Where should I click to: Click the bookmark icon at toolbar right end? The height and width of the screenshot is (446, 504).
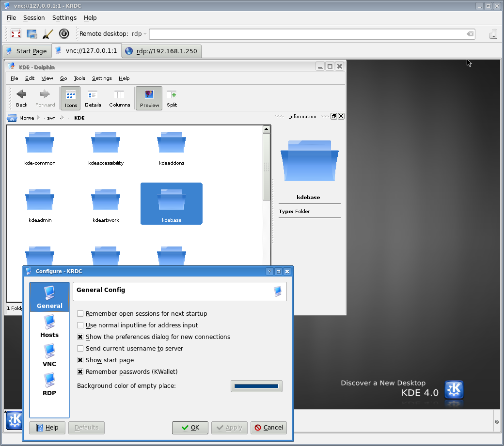click(x=493, y=34)
